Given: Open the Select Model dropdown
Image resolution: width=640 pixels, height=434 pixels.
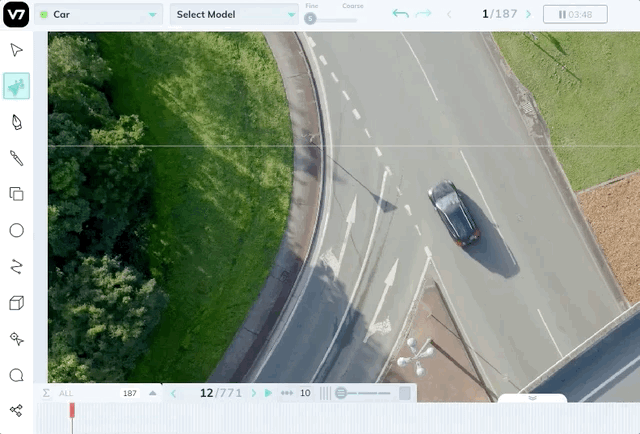Looking at the screenshot, I should (x=234, y=15).
